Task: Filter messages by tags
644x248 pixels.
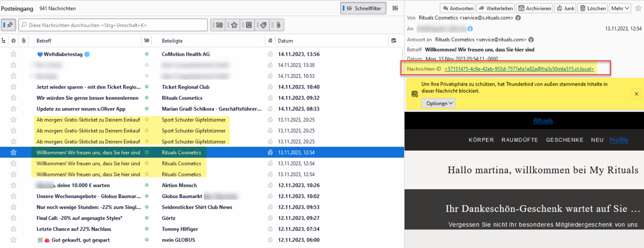Action: pyautogui.click(x=263, y=25)
